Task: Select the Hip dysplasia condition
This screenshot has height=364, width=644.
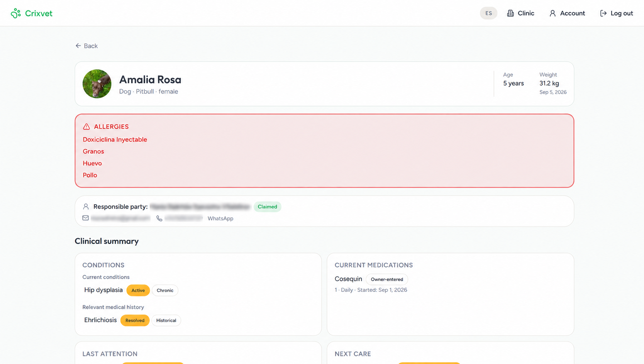Action: (103, 290)
